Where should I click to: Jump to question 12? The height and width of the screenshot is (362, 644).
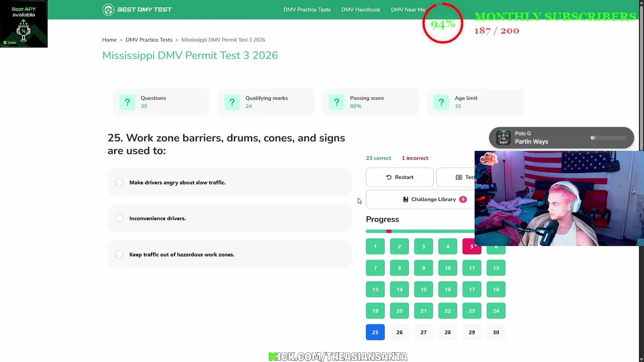click(x=496, y=268)
